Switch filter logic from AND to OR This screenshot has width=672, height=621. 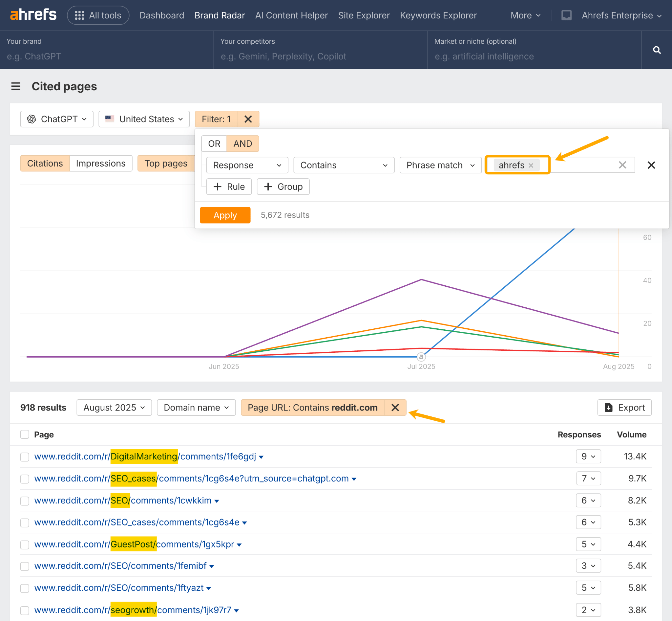(214, 144)
